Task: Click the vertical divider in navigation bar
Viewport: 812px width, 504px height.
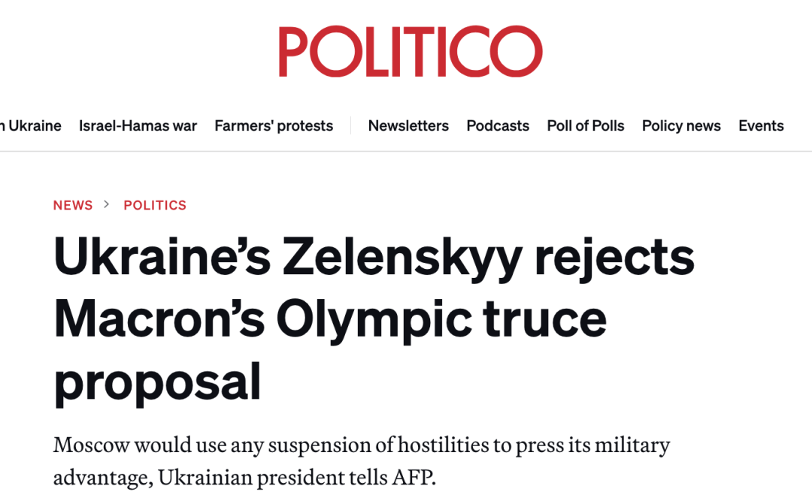Action: pyautogui.click(x=350, y=126)
